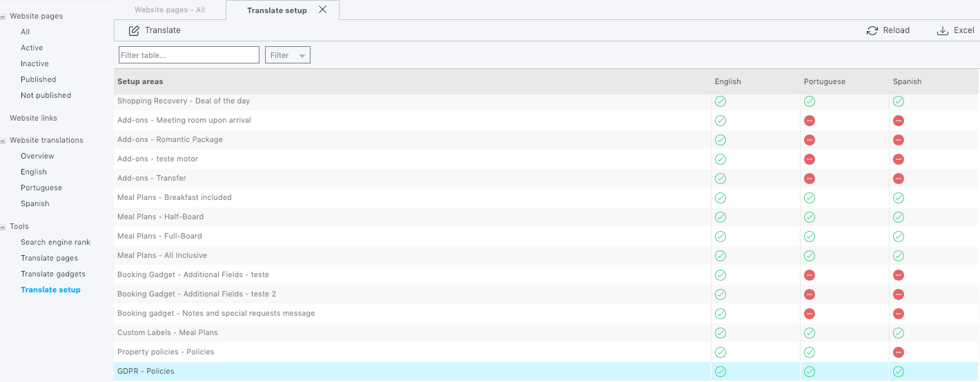This screenshot has height=382, width=980.
Task: Select row Meal Plans - All Inclusive
Action: point(546,256)
